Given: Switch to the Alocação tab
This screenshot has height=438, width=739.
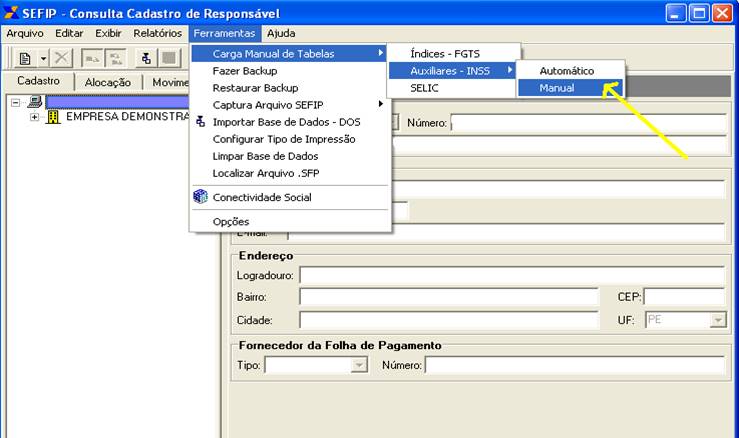Looking at the screenshot, I should point(107,83).
